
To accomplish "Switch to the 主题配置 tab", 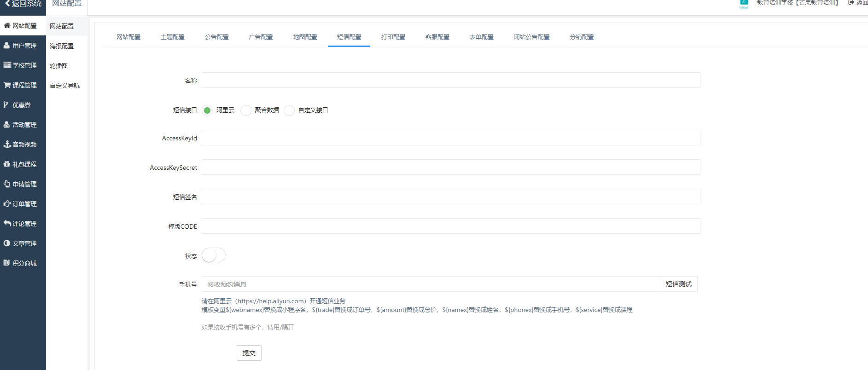I will click(173, 37).
